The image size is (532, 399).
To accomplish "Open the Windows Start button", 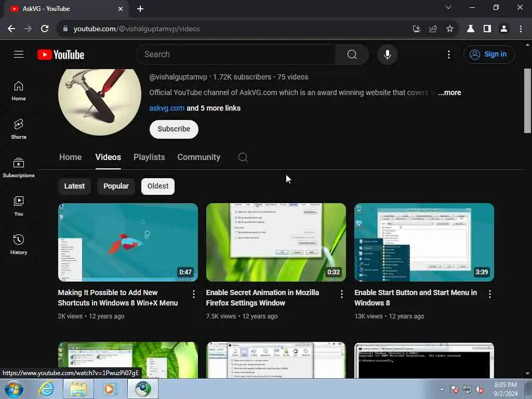I will [x=14, y=389].
